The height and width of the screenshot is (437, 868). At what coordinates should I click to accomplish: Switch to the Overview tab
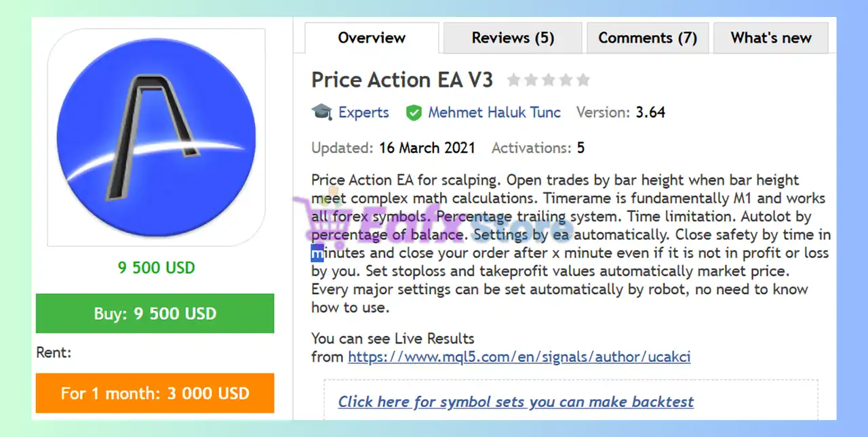click(372, 38)
